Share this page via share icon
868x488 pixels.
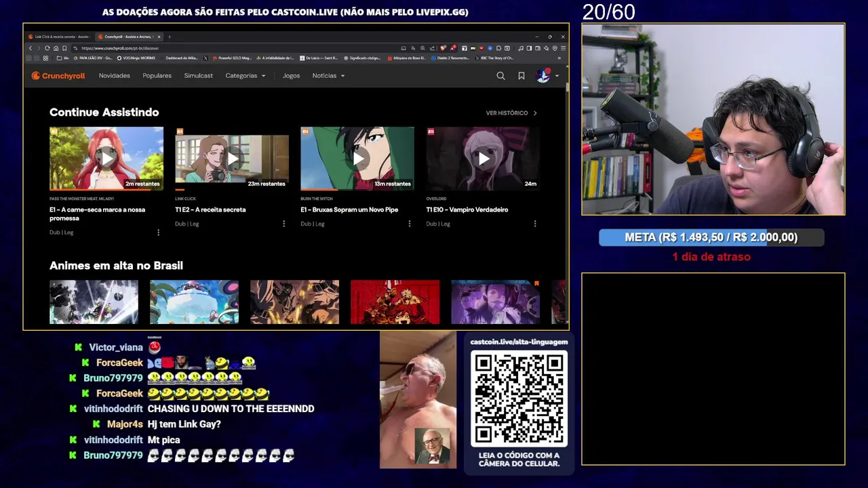(x=432, y=48)
